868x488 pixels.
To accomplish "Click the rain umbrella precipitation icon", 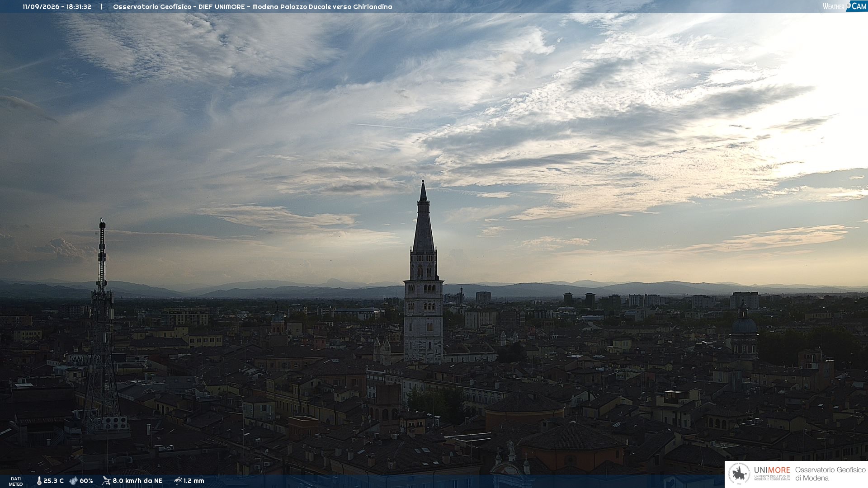I will pos(178,481).
